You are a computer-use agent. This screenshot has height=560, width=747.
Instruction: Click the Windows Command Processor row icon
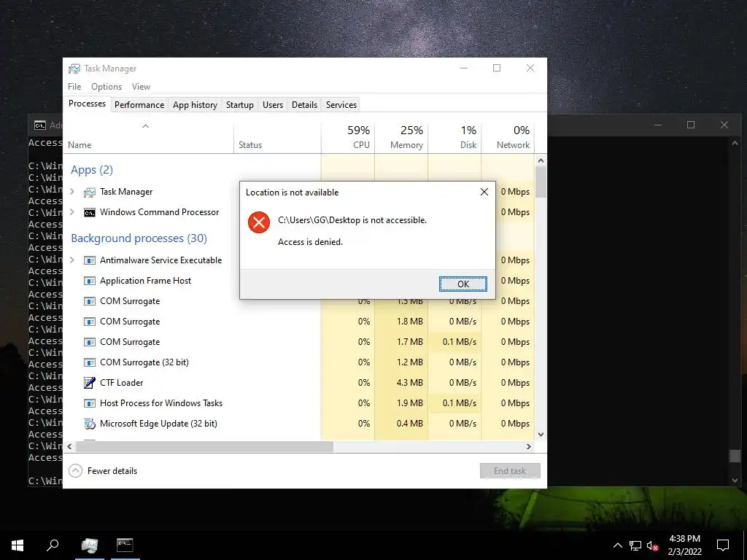tap(90, 212)
